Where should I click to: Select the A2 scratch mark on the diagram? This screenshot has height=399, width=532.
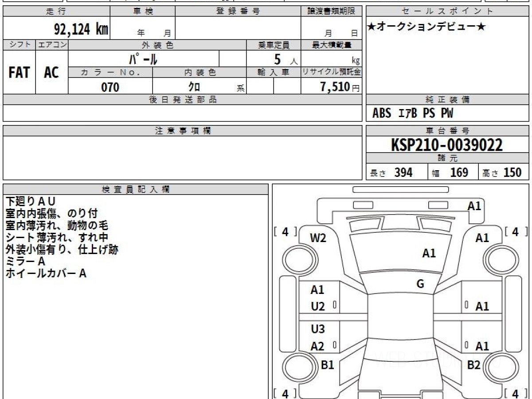[x=317, y=346]
